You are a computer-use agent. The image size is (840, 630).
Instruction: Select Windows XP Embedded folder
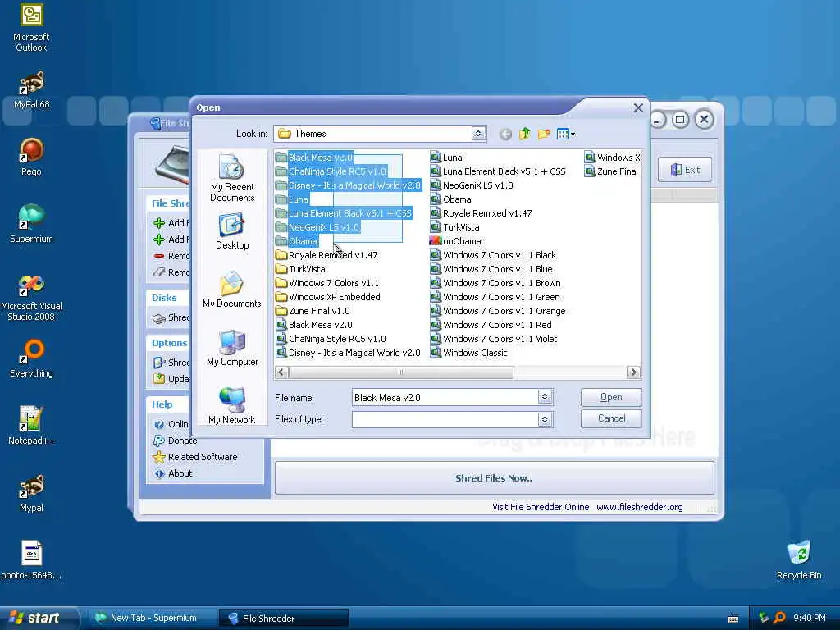coord(328,297)
